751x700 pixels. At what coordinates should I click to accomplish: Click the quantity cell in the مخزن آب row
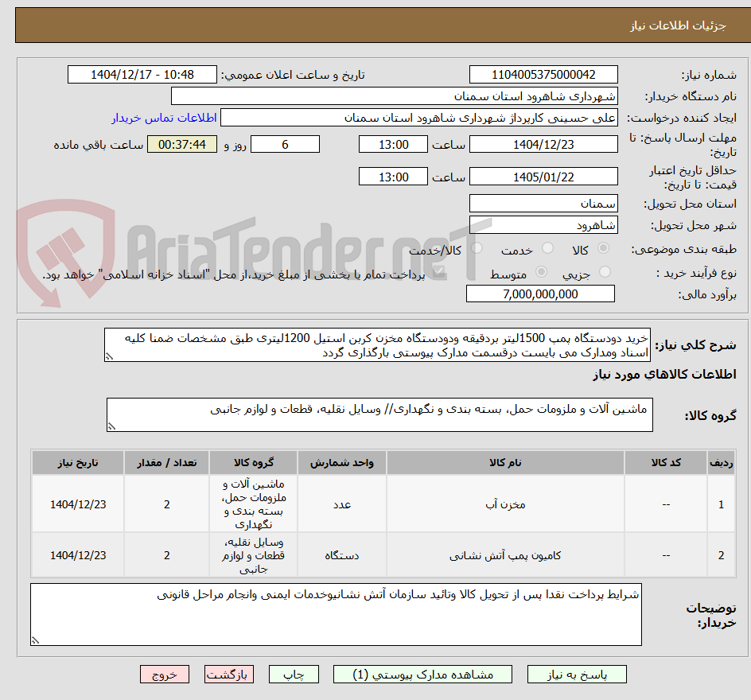click(x=167, y=504)
